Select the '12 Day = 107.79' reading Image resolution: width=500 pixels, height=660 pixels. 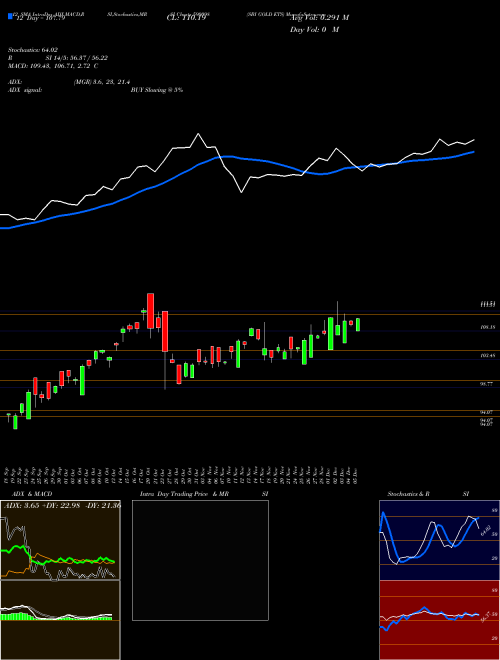pyautogui.click(x=39, y=18)
